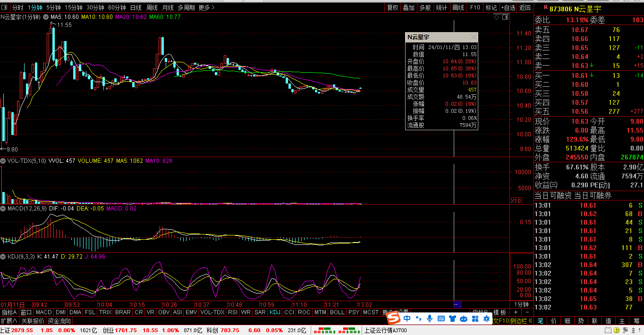Expand the 更多 periods menu
Viewport: 644px width, 335px height.
point(207,8)
